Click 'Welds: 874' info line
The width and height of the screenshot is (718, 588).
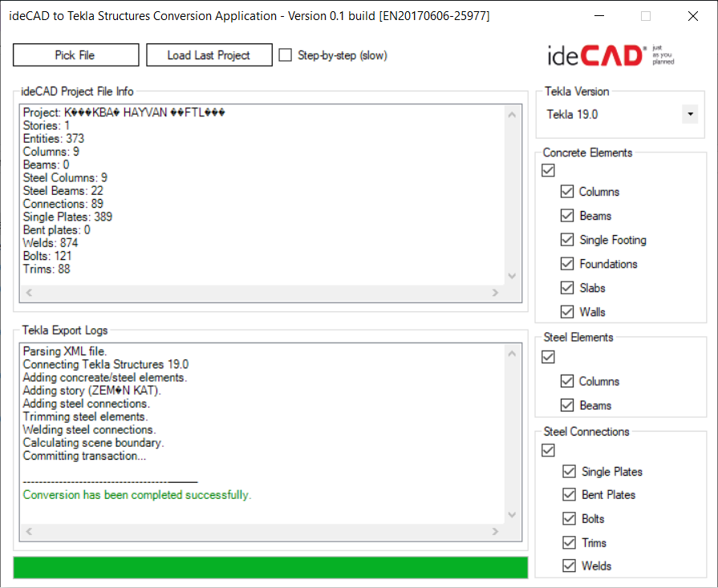51,243
